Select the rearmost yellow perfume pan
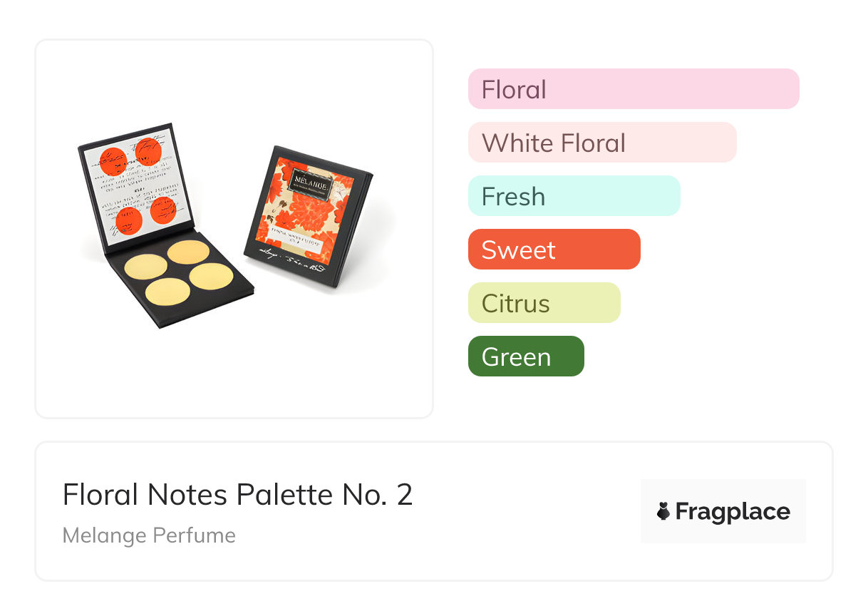This screenshot has height=616, width=868. pos(188,251)
